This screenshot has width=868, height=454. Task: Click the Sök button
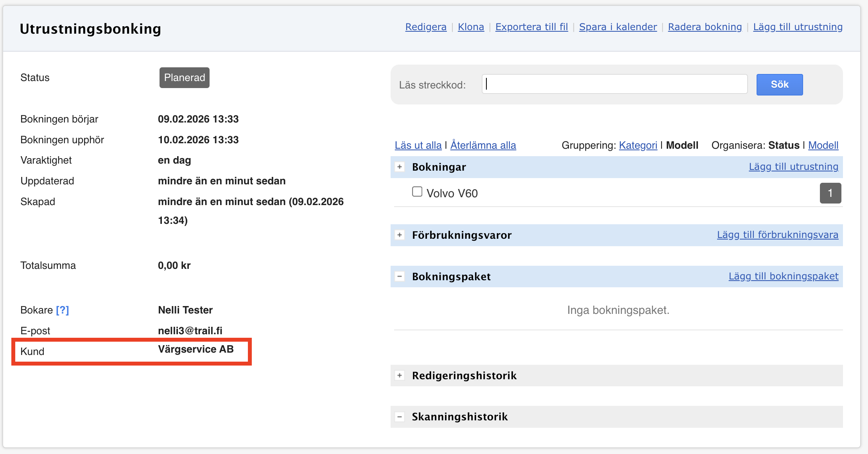pyautogui.click(x=779, y=85)
